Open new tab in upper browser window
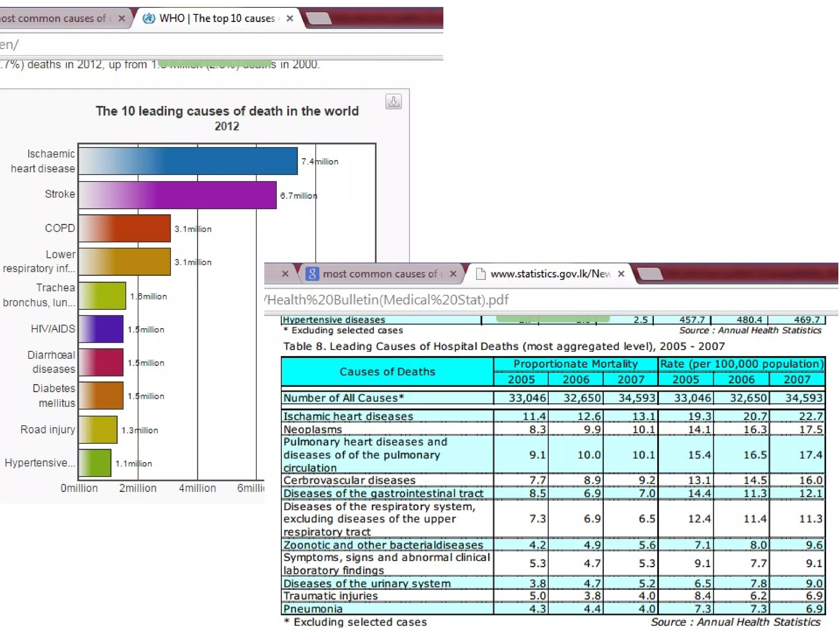This screenshot has height=630, width=840. click(x=319, y=18)
